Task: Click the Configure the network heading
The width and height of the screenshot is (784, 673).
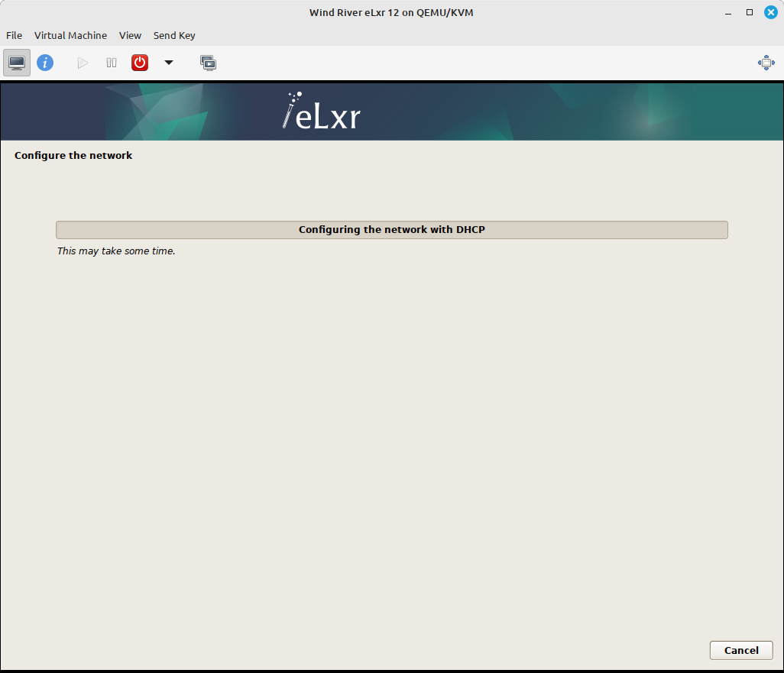Action: [x=73, y=155]
